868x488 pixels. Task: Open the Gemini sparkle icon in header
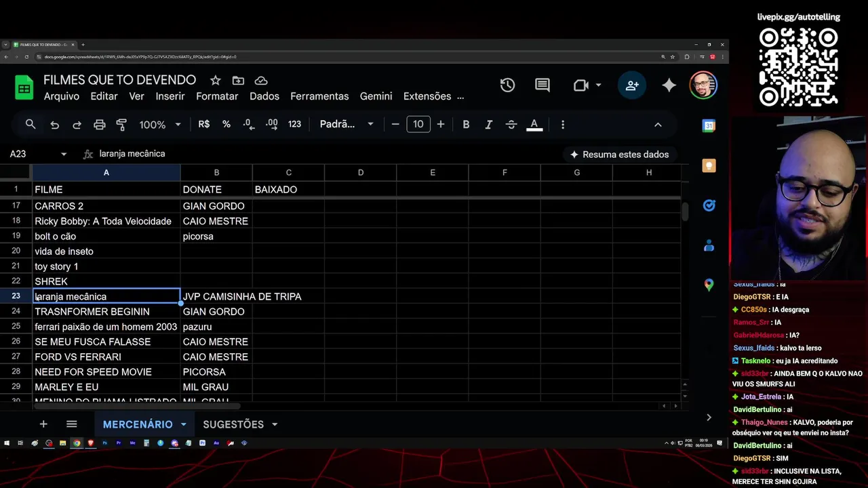(669, 85)
